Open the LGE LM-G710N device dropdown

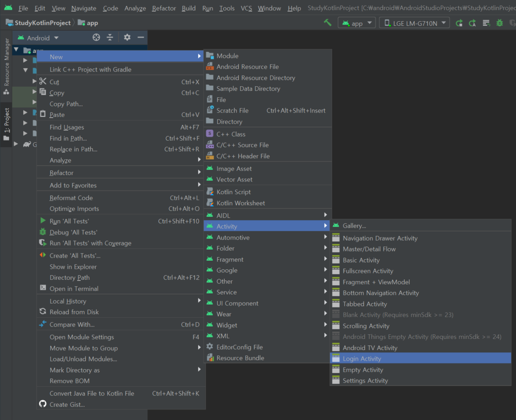[x=414, y=23]
